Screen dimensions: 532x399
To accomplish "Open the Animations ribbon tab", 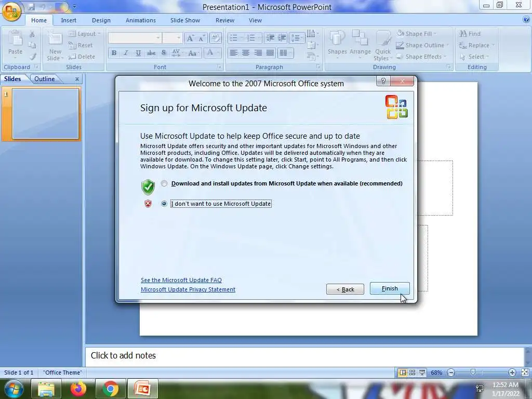I will [x=140, y=20].
